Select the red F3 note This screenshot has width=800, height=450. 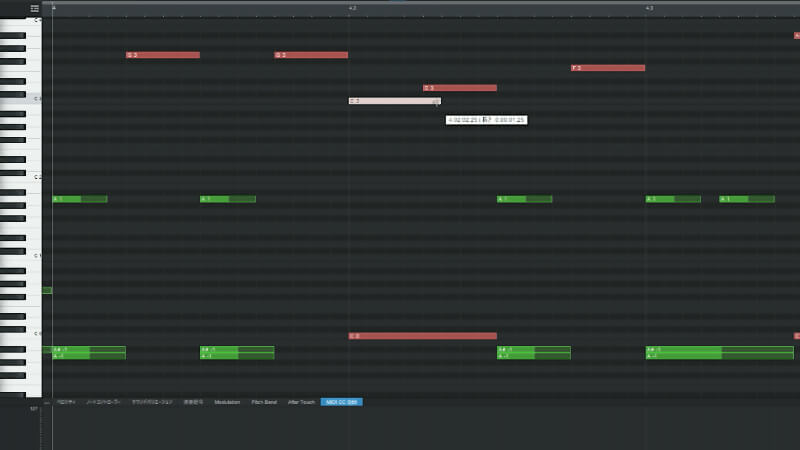tap(608, 68)
